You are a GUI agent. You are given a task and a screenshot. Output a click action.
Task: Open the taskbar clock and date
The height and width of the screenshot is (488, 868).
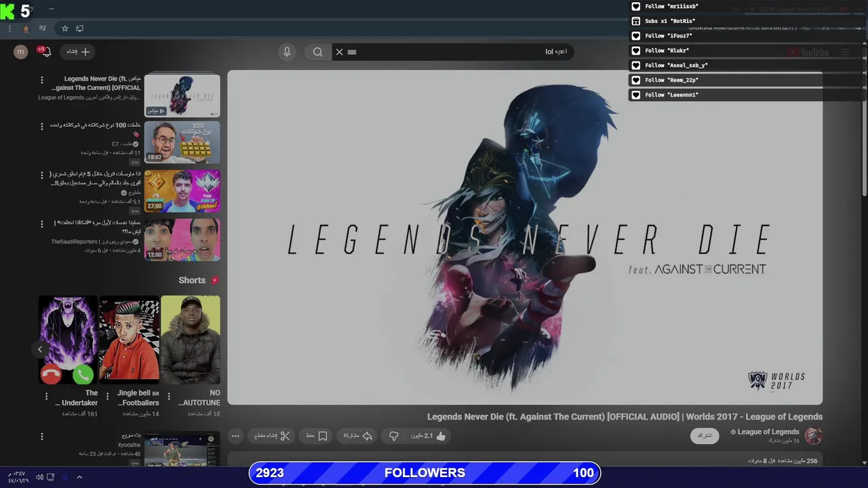tap(17, 477)
